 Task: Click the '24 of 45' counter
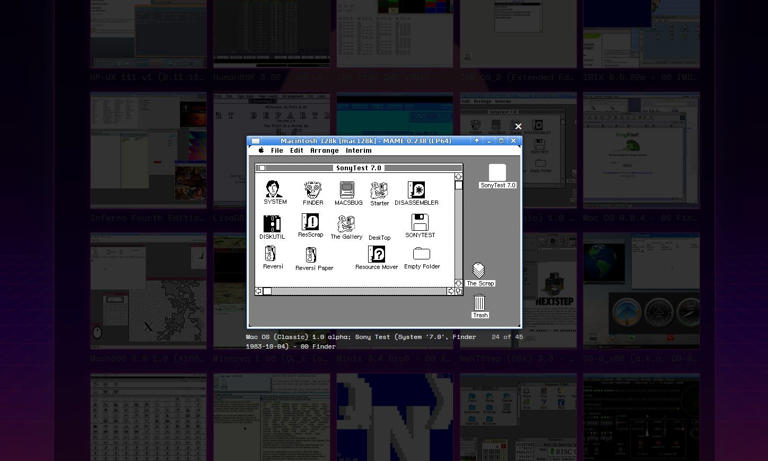(x=507, y=337)
